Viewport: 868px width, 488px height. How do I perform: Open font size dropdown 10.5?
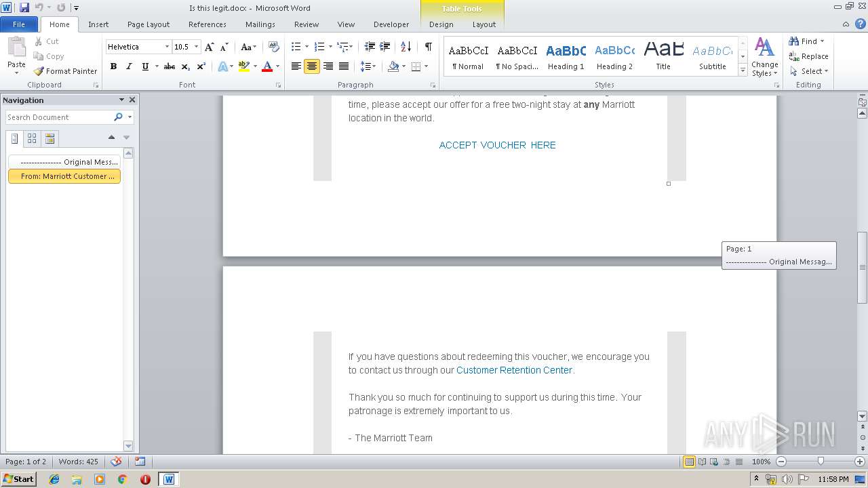[x=197, y=47]
